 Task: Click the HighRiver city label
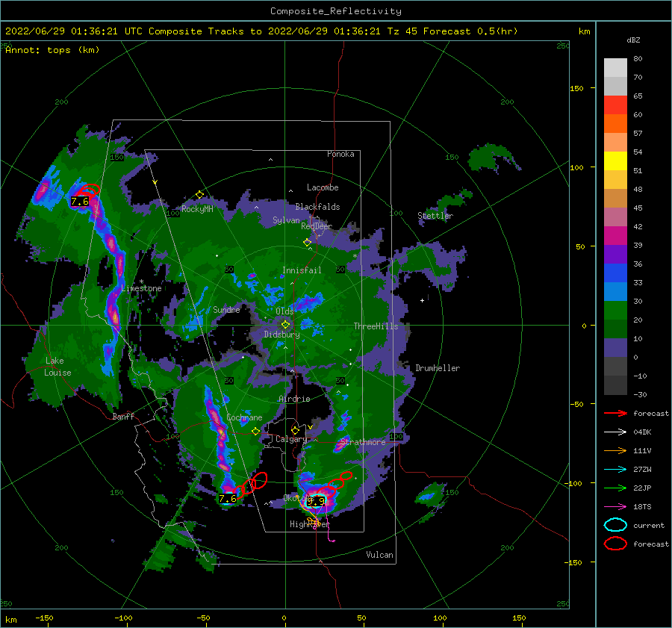(x=310, y=524)
